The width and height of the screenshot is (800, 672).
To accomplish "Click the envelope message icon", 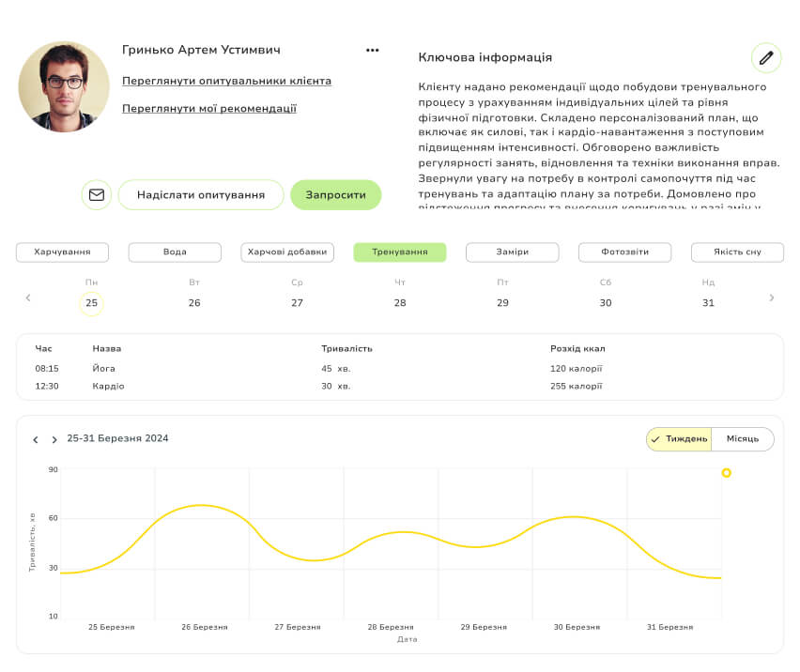I will [96, 195].
